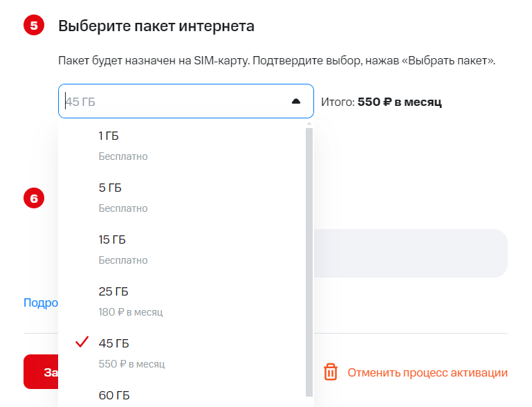This screenshot has width=532, height=407.
Task: Click into the 45 ГБ package field
Action: (173, 102)
